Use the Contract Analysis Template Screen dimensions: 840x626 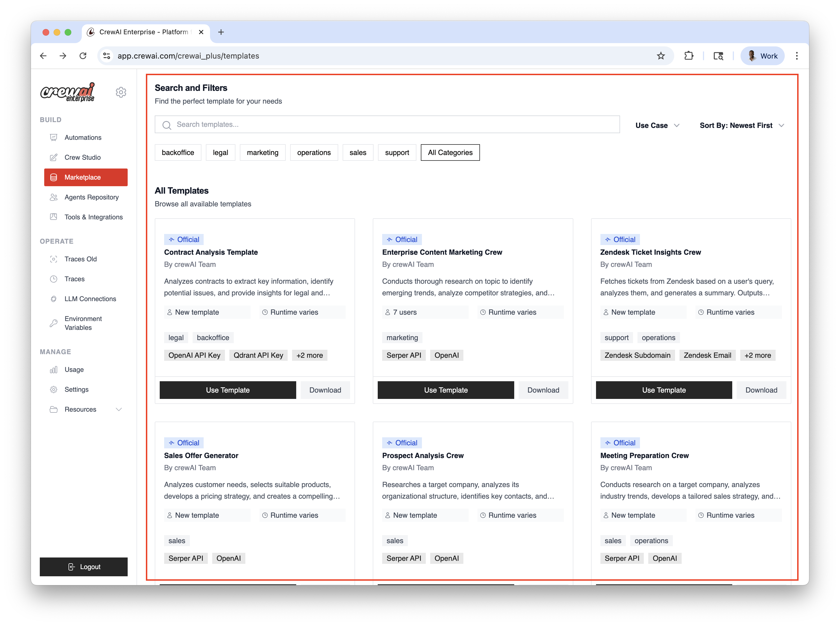(227, 390)
